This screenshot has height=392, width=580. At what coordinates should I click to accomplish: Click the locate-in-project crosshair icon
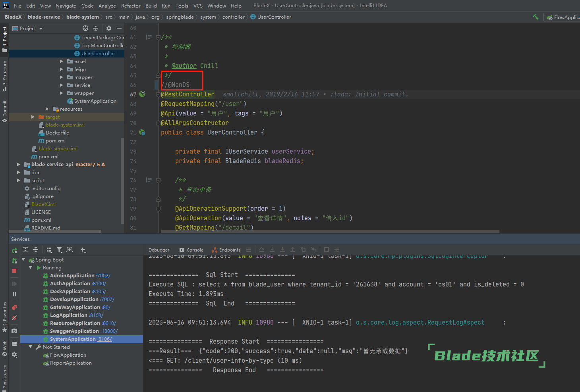coord(85,28)
